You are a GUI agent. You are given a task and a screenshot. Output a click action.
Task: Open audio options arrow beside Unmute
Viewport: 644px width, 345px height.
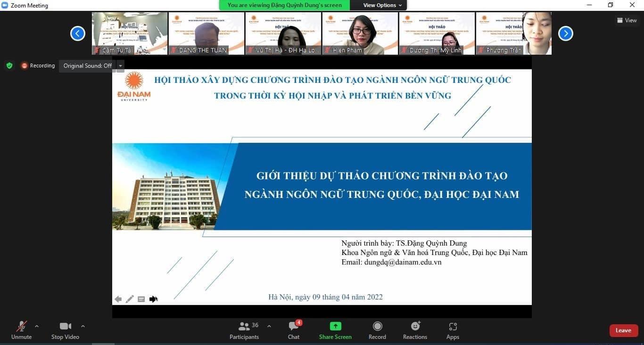pyautogui.click(x=37, y=326)
